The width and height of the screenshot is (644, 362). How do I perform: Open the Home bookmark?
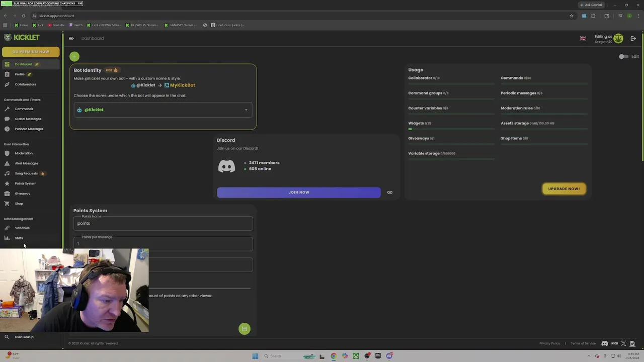click(x=22, y=25)
